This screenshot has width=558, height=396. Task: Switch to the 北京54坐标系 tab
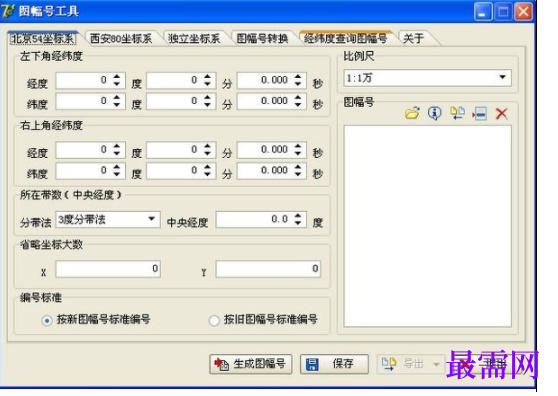pyautogui.click(x=43, y=38)
